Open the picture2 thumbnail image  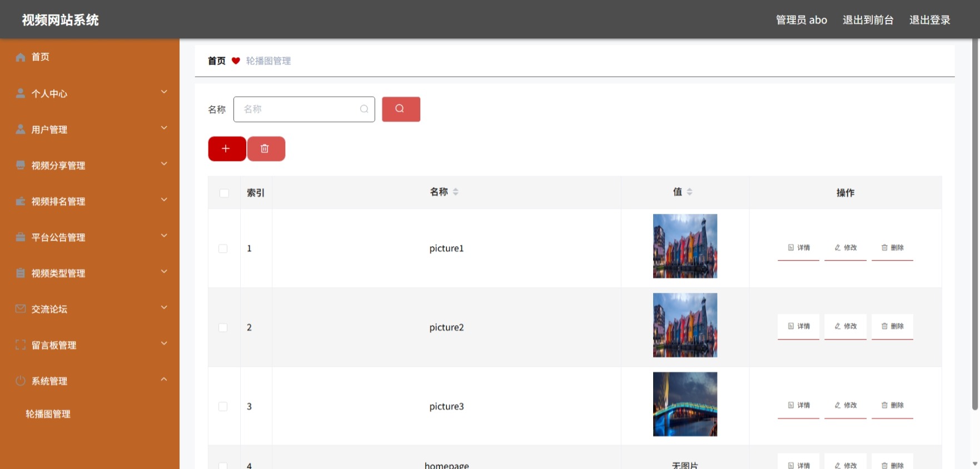(685, 325)
